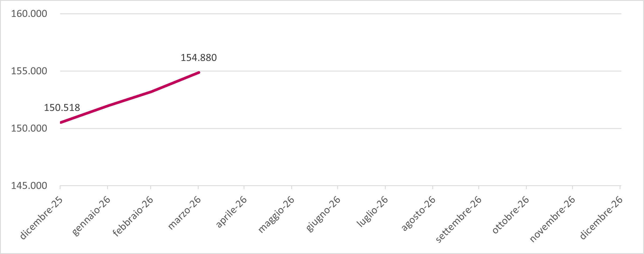Click the 160.000 y-axis label
The height and width of the screenshot is (254, 644).
[29, 14]
